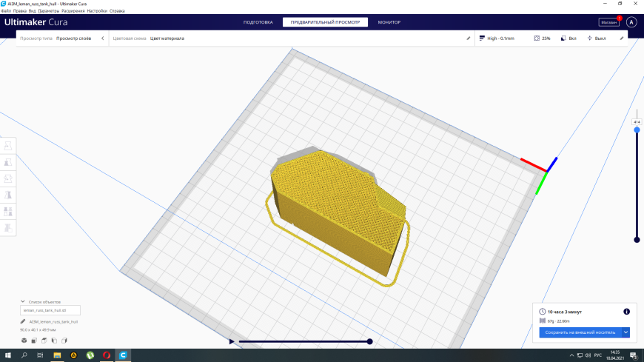The height and width of the screenshot is (362, 644).
Task: Open the Справка menu
Action: point(117,10)
